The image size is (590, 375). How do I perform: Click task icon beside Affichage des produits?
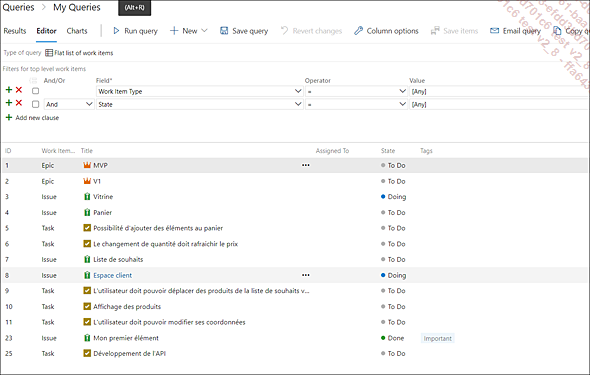(x=87, y=306)
